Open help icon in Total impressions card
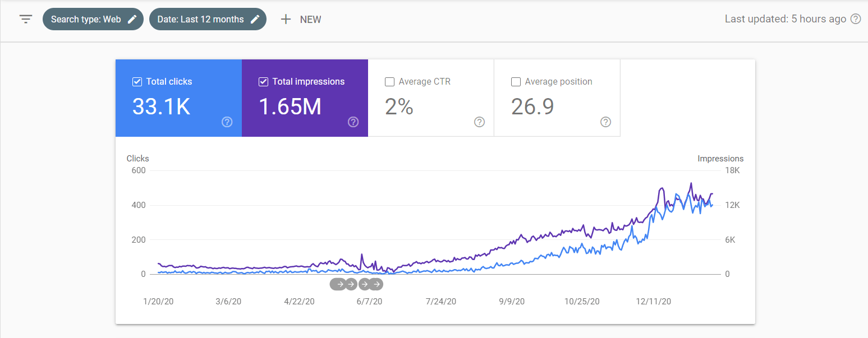Viewport: 868px width, 338px height. click(x=353, y=122)
